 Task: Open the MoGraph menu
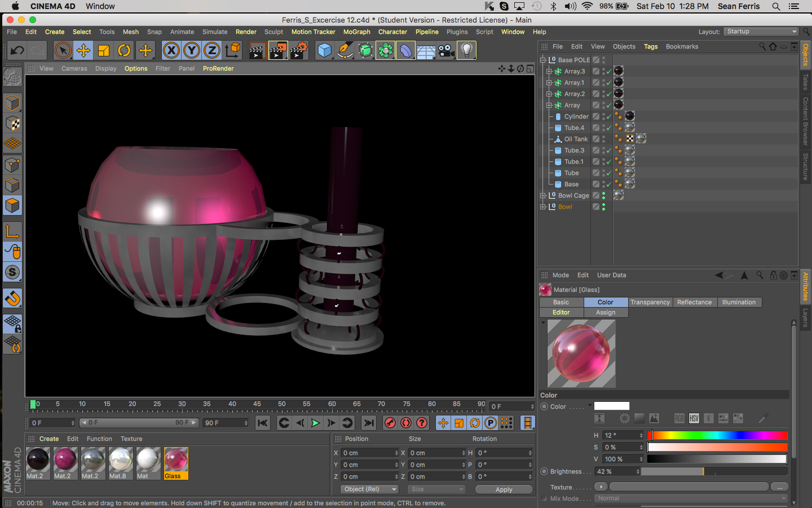356,32
